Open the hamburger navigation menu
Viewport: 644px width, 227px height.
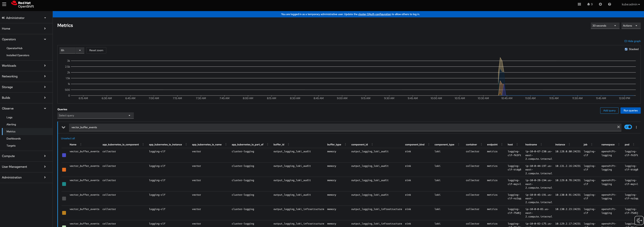click(4, 4)
